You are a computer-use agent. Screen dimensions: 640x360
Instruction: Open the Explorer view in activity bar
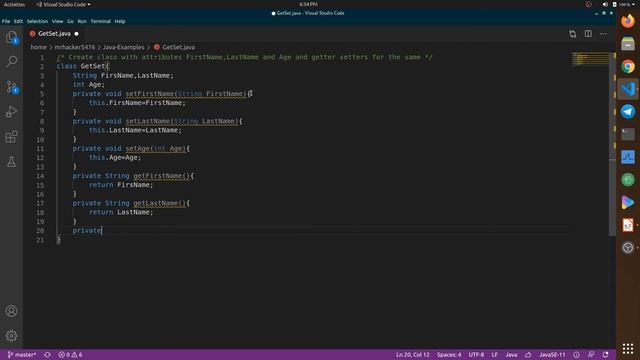pos(11,37)
